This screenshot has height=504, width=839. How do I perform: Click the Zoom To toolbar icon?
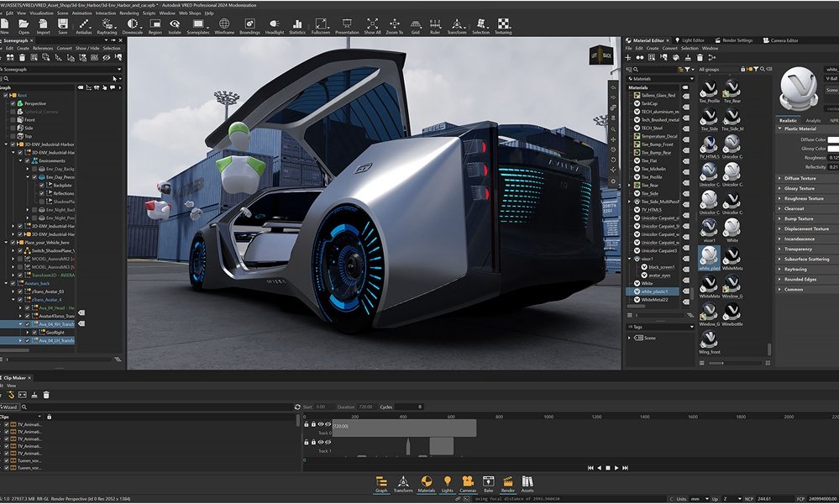click(395, 24)
